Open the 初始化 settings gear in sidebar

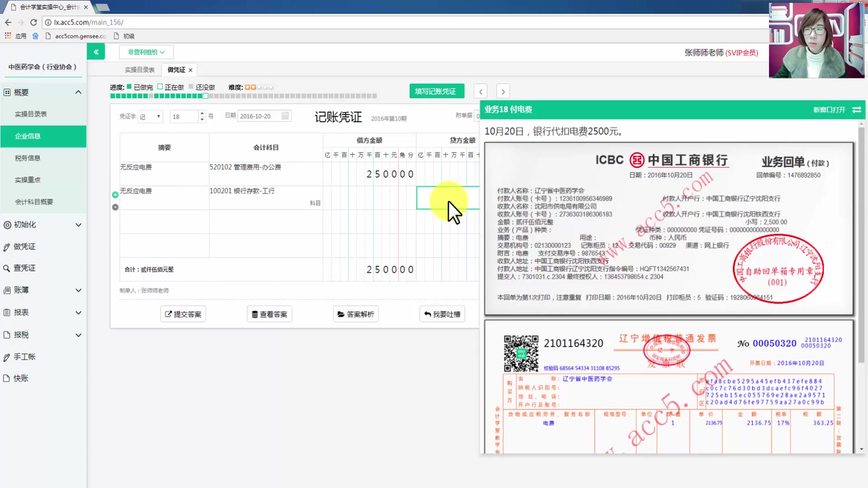click(x=7, y=225)
